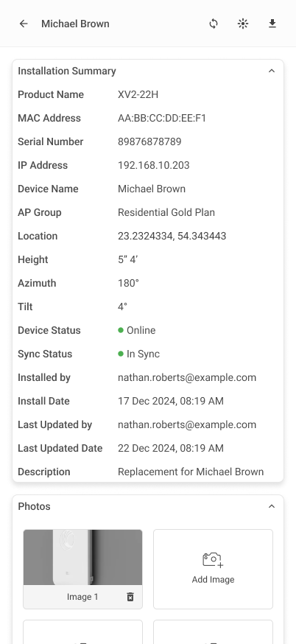The width and height of the screenshot is (296, 644).
Task: Click the Michael Brown page title
Action: click(75, 24)
